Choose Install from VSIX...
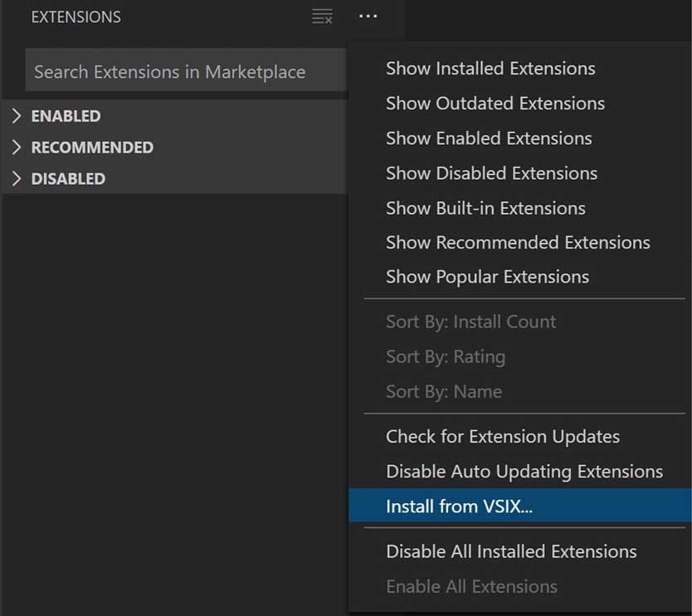The height and width of the screenshot is (616, 692). click(520, 506)
